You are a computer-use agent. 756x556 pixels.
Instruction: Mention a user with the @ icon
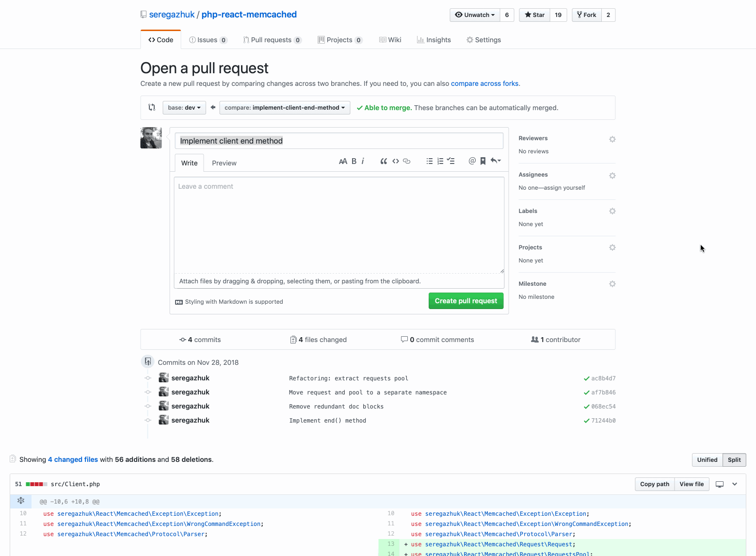(x=472, y=161)
